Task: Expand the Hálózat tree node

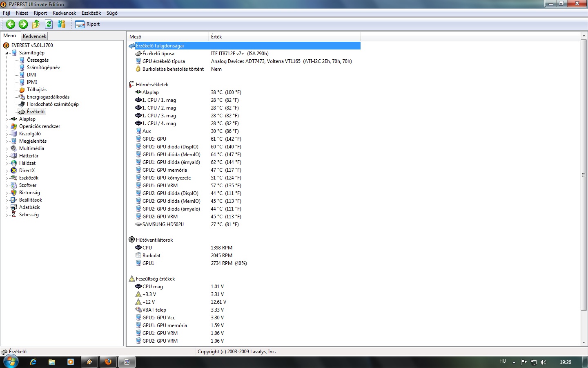Action: coord(7,164)
